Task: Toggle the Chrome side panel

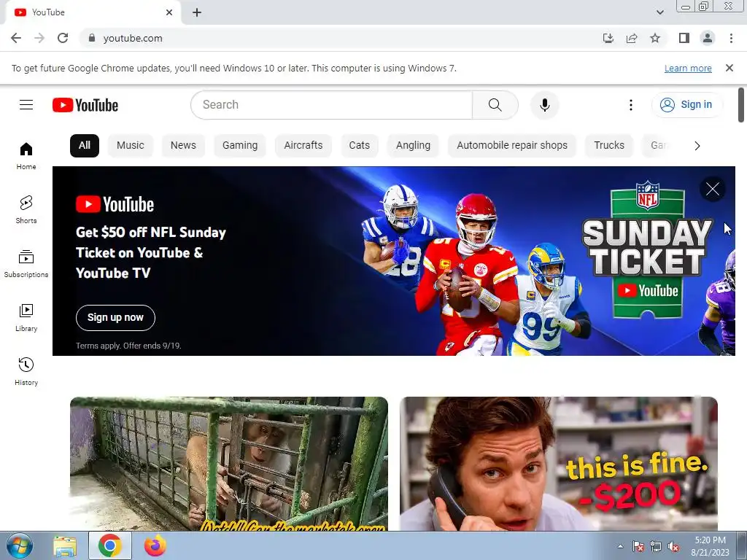Action: pyautogui.click(x=684, y=38)
